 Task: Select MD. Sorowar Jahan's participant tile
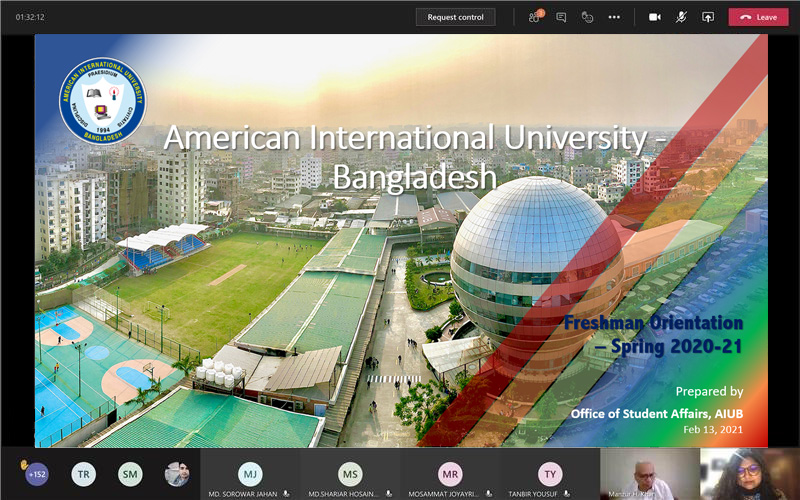(250, 474)
